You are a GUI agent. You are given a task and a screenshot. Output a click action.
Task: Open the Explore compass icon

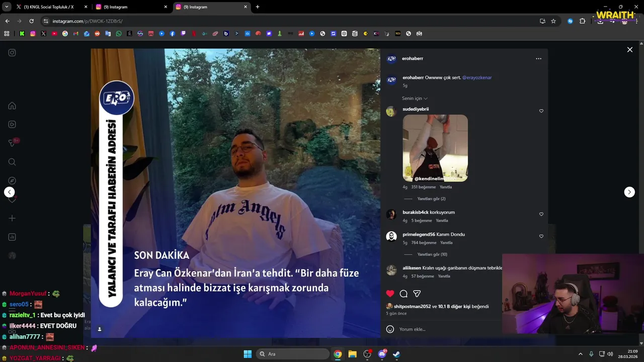click(x=12, y=180)
